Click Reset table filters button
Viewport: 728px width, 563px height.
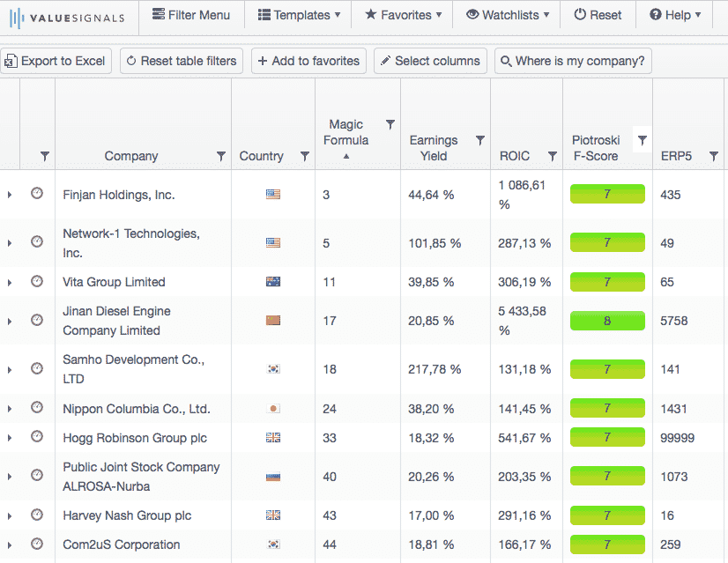(x=182, y=61)
